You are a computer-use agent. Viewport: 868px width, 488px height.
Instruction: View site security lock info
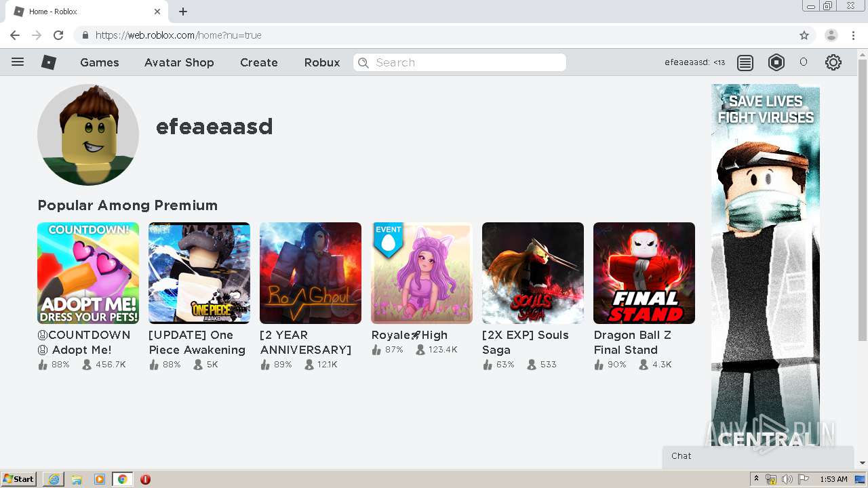[85, 35]
